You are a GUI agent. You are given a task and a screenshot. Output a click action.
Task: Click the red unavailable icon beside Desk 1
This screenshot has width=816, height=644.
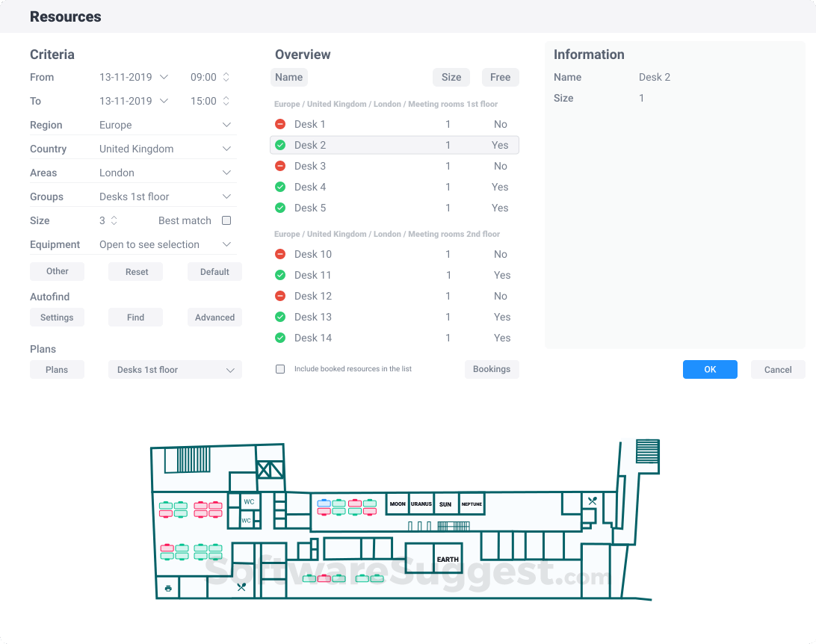[x=280, y=124]
